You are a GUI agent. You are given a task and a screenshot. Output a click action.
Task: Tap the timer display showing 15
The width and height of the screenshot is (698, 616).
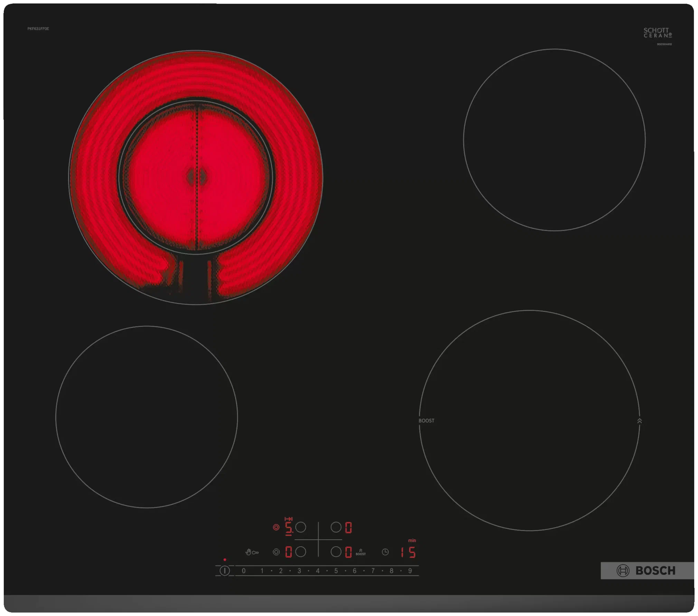coord(408,552)
